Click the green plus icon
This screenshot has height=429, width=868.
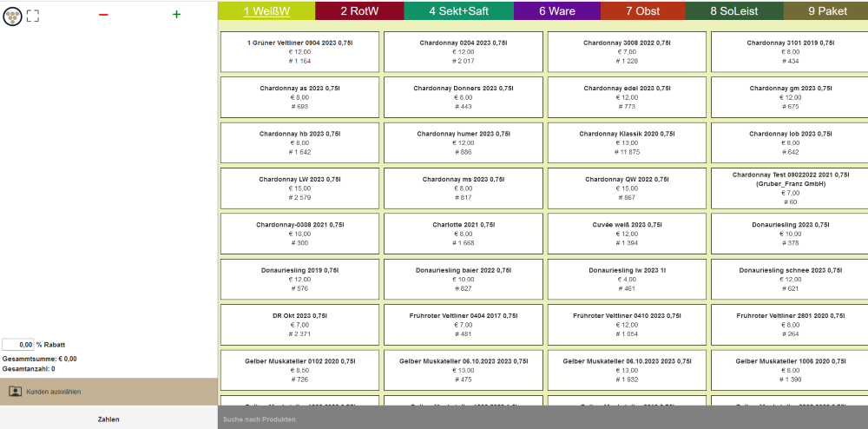(176, 15)
